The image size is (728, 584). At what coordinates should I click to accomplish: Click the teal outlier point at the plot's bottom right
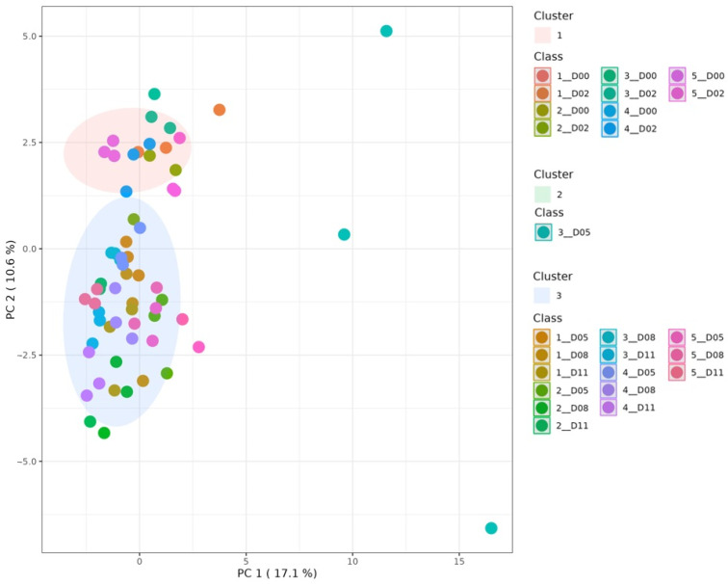click(491, 528)
